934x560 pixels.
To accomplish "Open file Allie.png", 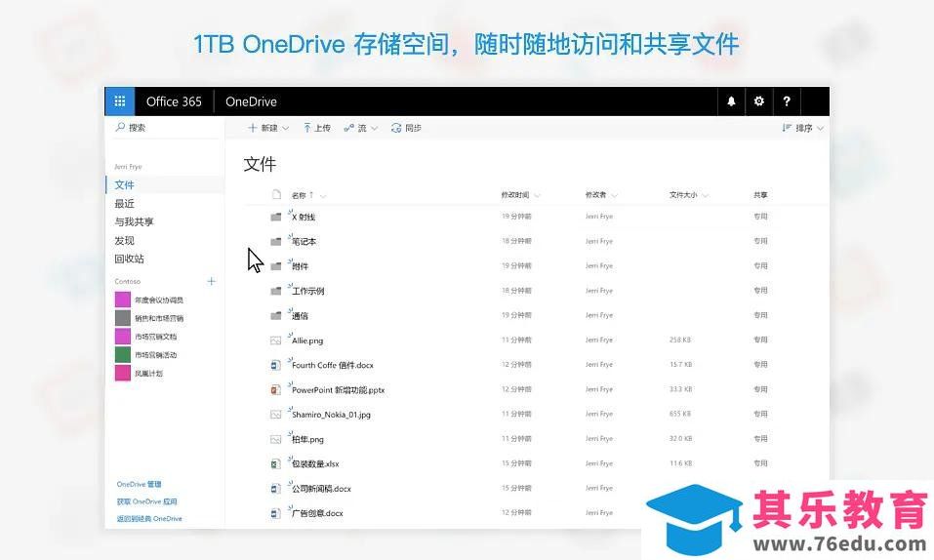I will [x=307, y=340].
